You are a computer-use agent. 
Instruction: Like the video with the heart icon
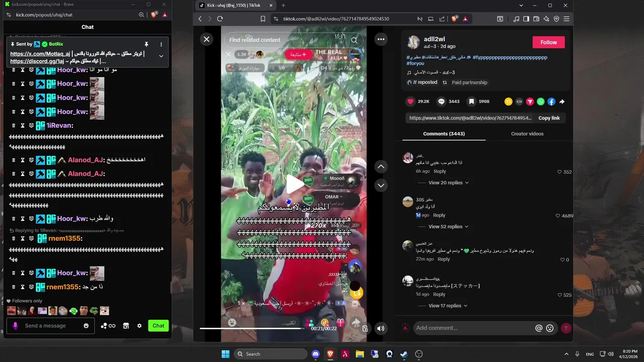coord(411,102)
